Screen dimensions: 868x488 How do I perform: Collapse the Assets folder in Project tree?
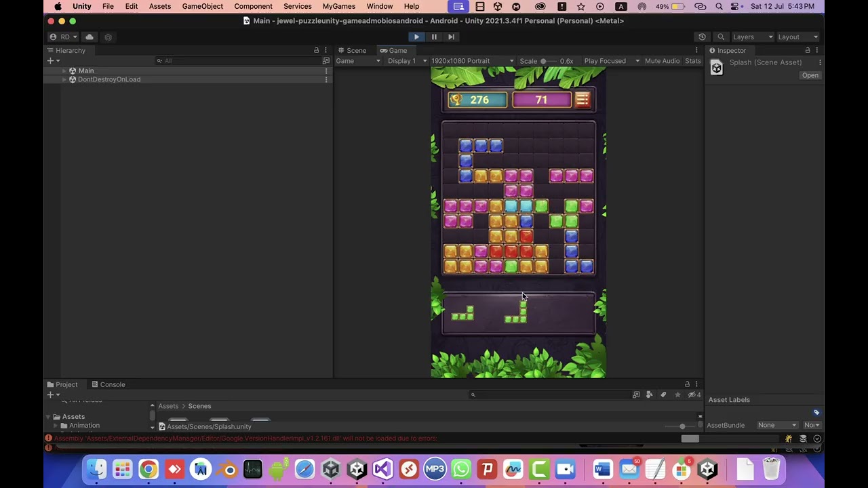pos(48,417)
